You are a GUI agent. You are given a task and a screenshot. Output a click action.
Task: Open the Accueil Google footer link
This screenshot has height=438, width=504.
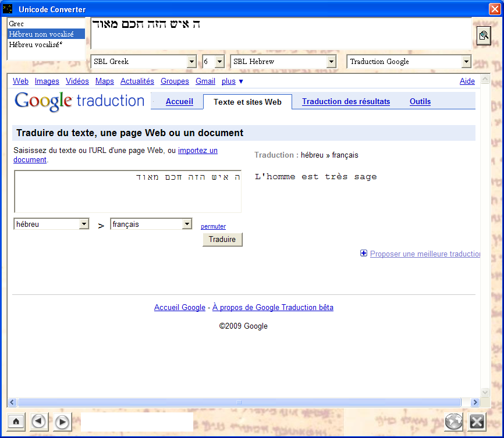point(180,307)
